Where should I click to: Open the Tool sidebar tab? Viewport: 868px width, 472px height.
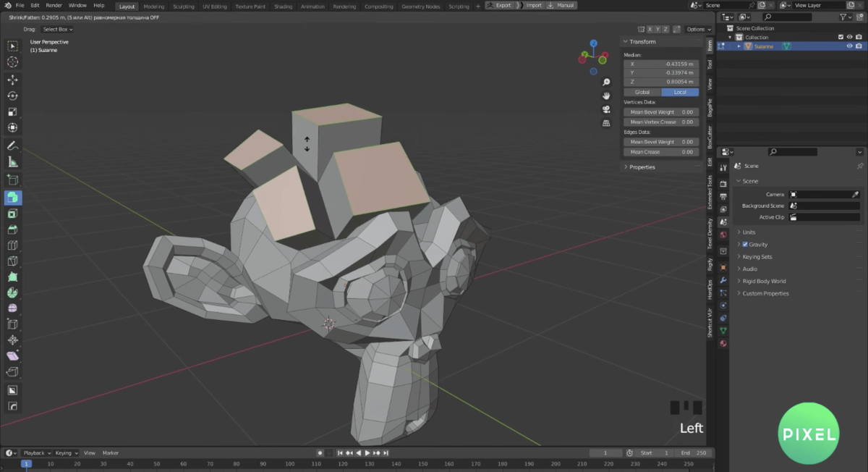point(710,64)
